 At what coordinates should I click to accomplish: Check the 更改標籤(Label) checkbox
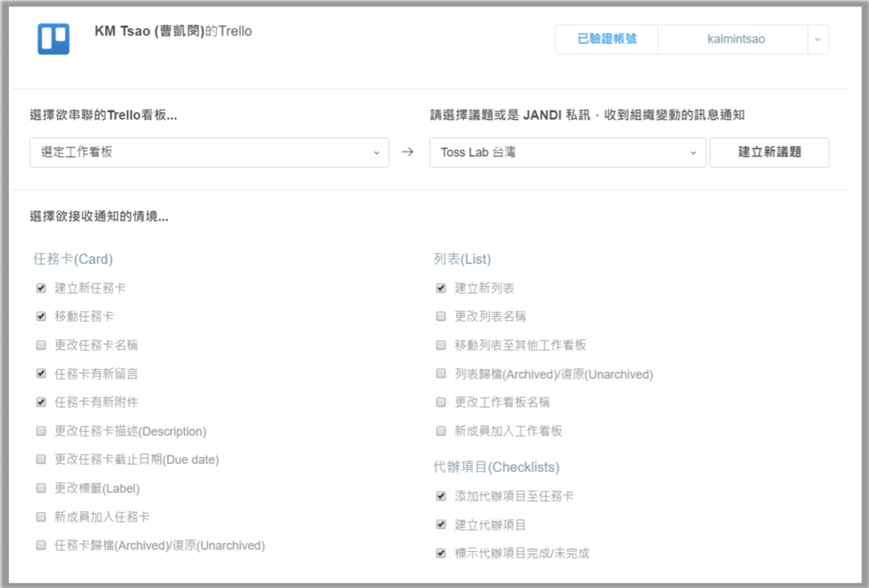[x=41, y=488]
